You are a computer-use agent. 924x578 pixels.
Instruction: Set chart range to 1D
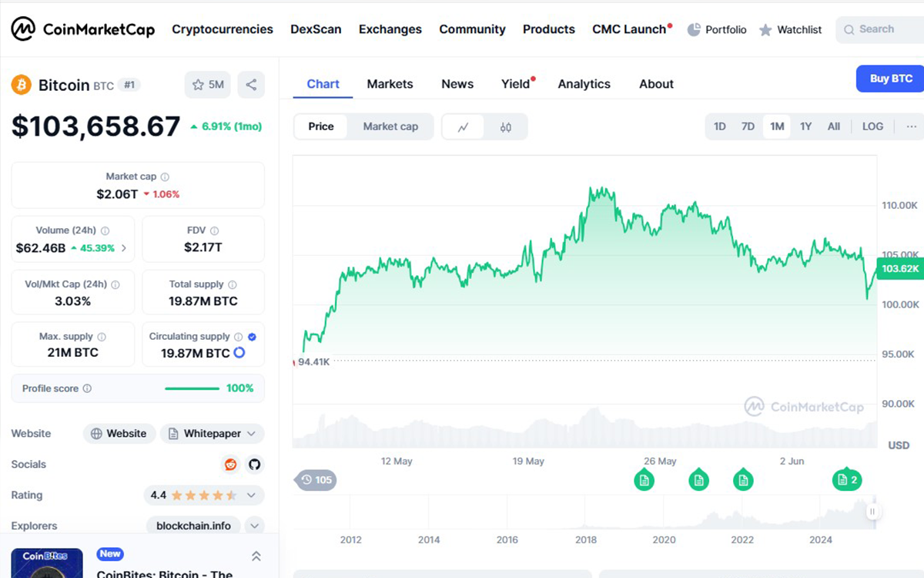[x=719, y=126]
